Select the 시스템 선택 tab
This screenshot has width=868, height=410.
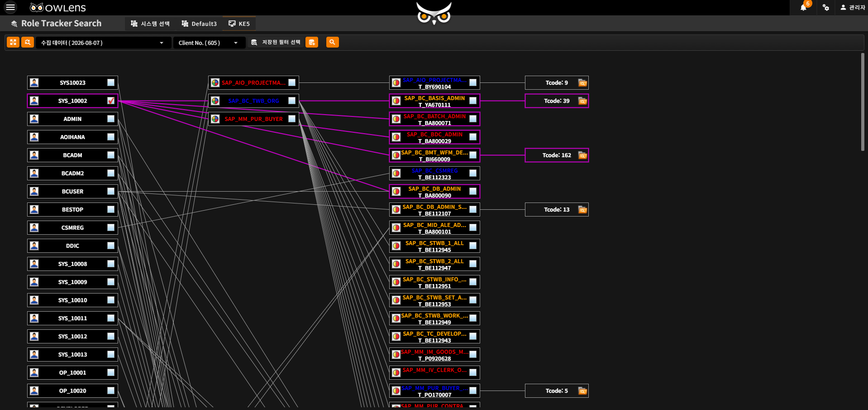pyautogui.click(x=150, y=24)
